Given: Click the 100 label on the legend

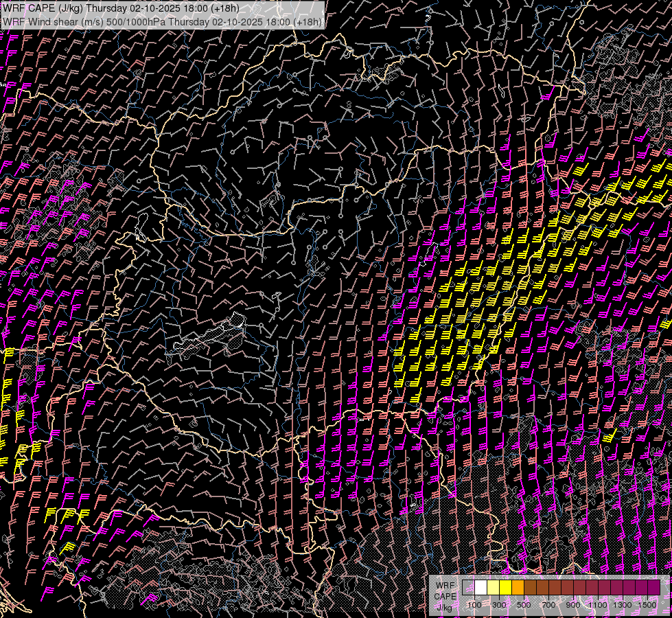Looking at the screenshot, I should click(x=474, y=605).
